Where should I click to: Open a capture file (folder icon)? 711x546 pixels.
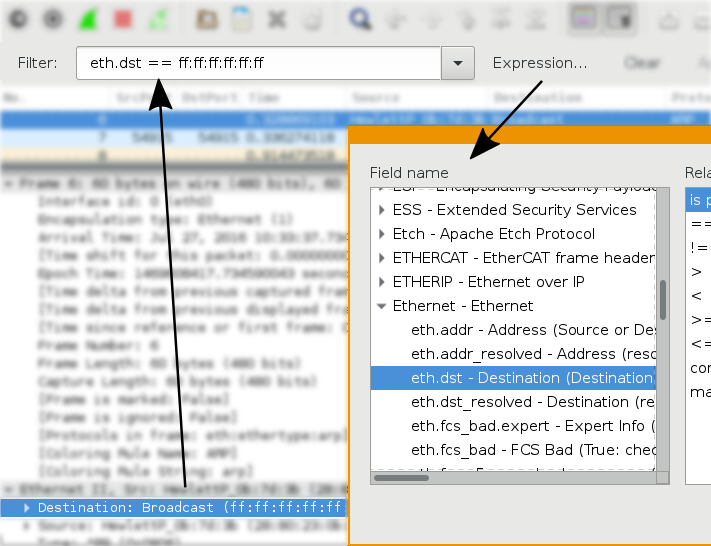pyautogui.click(x=207, y=20)
